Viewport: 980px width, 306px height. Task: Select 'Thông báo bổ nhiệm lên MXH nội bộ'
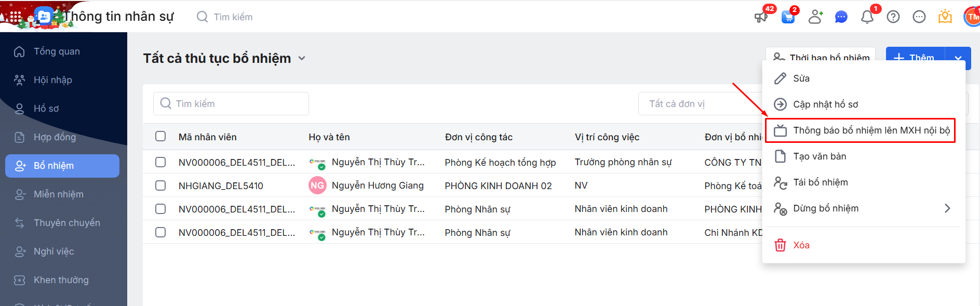coord(871,130)
